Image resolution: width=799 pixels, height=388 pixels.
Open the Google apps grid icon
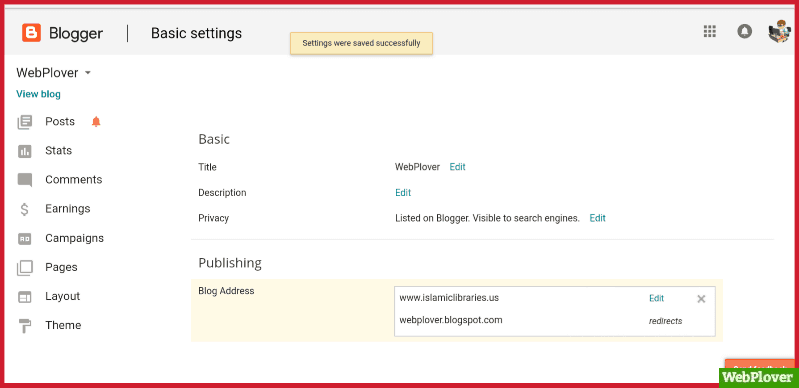pyautogui.click(x=710, y=32)
